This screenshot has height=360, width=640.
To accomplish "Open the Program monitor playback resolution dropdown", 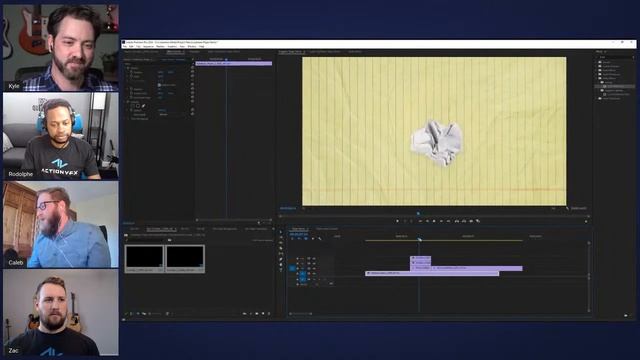I will tap(554, 208).
